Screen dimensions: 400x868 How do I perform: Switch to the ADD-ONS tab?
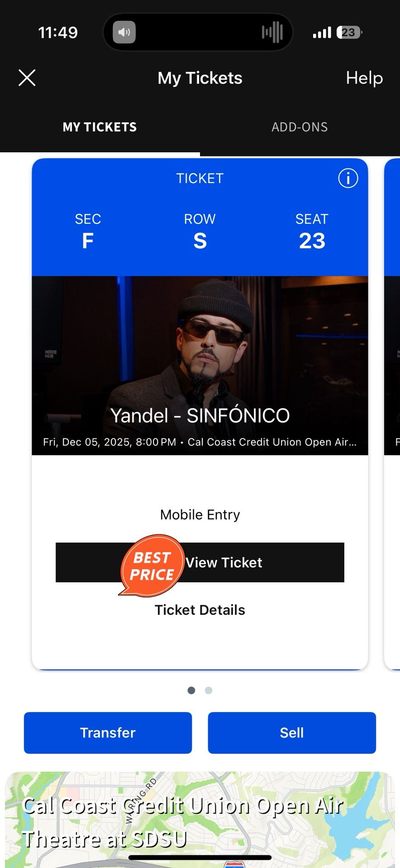click(300, 127)
